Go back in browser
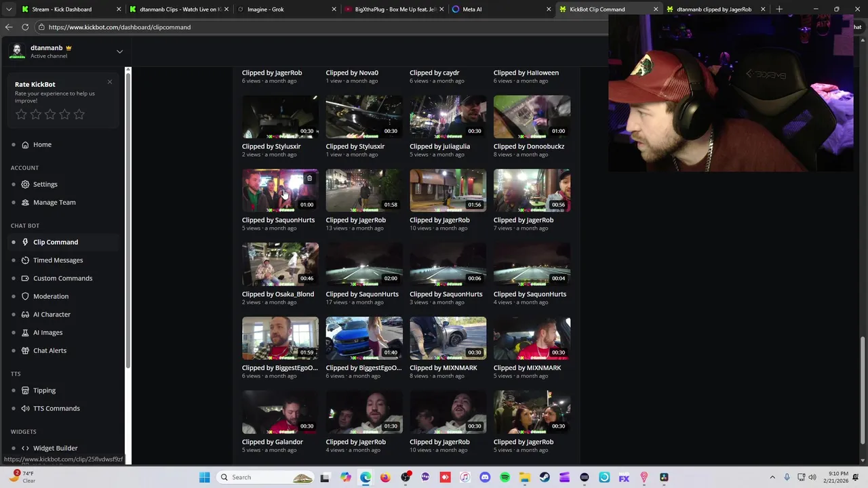This screenshot has width=868, height=488. [x=9, y=27]
